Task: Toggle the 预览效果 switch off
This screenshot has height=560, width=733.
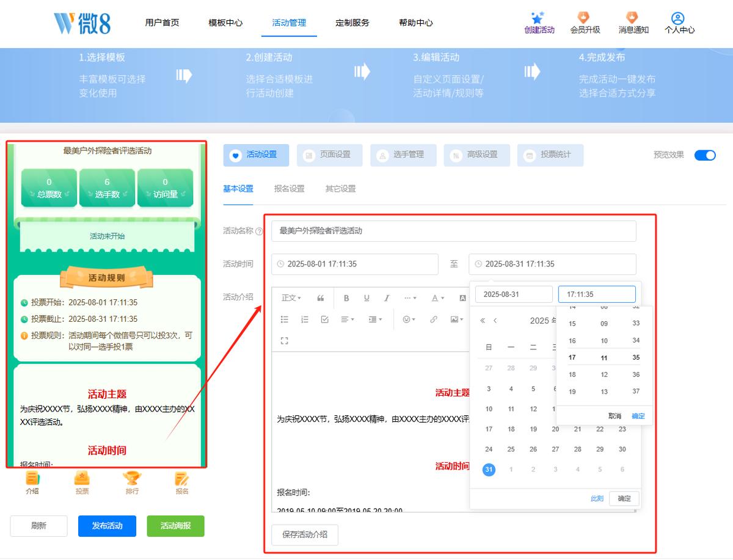Action: tap(705, 155)
